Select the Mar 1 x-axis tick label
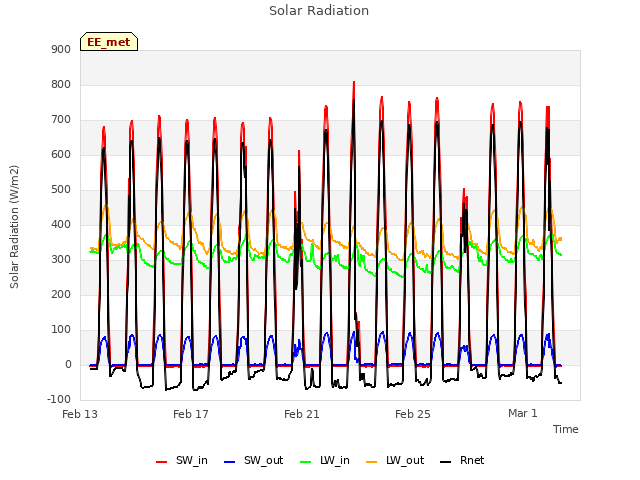640x480 pixels. 523,413
